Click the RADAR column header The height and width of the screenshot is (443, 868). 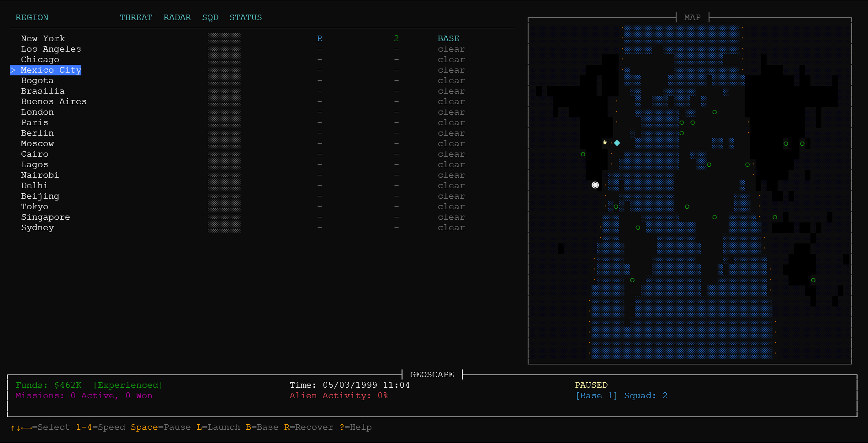[x=177, y=17]
